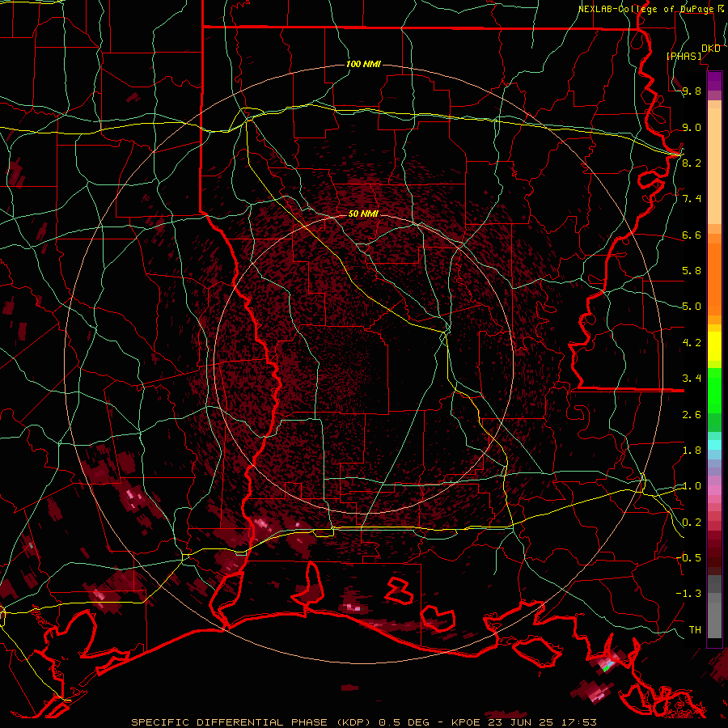Image resolution: width=728 pixels, height=728 pixels.
Task: Pick the bright orange segment of color bar
Action: point(714,280)
